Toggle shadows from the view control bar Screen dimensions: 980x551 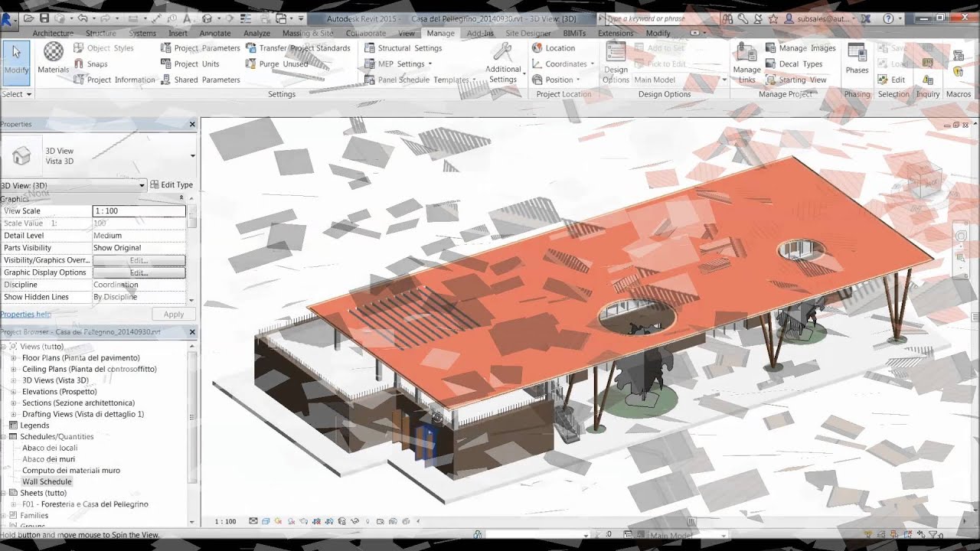pyautogui.click(x=291, y=520)
